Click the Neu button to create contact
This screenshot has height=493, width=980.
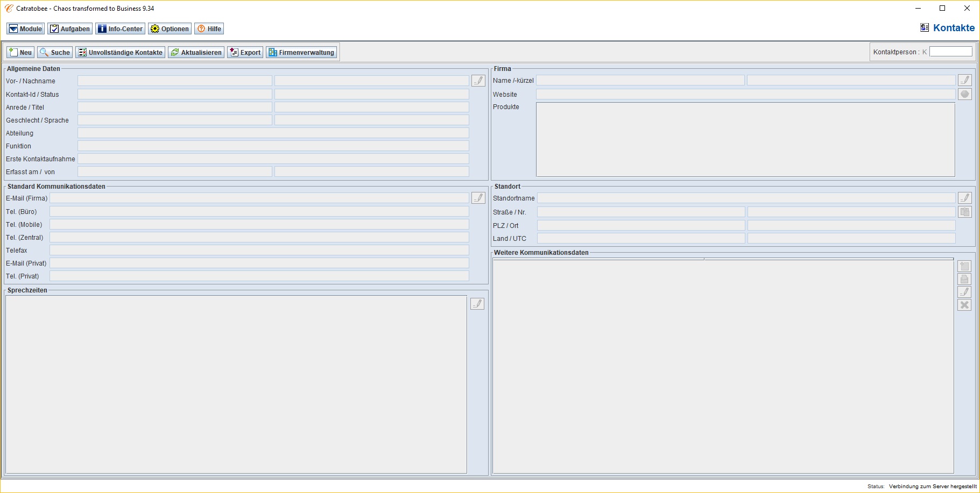[x=20, y=53]
